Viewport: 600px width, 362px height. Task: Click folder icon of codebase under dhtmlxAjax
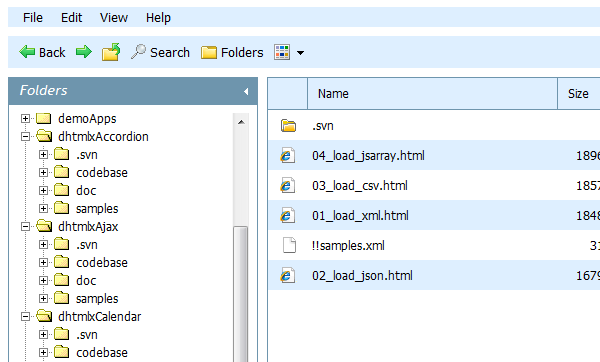tap(62, 262)
